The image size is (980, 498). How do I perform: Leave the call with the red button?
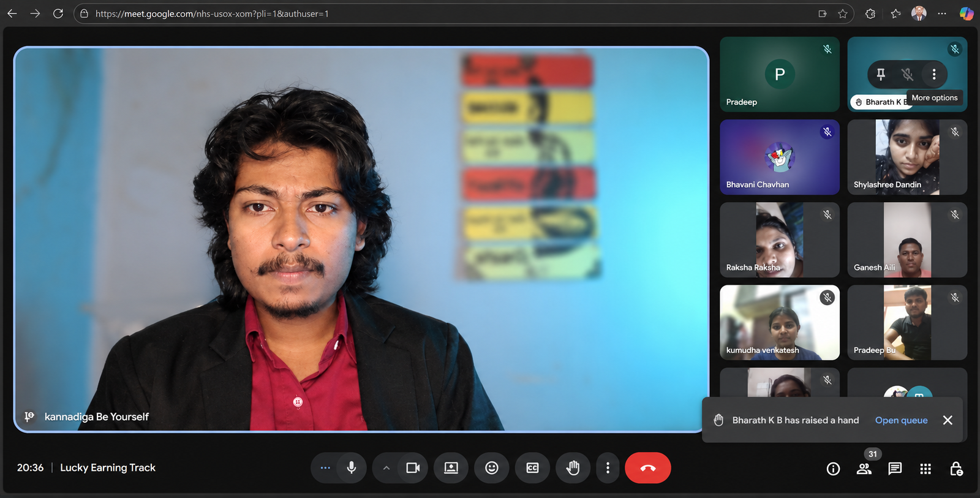[x=648, y=468]
